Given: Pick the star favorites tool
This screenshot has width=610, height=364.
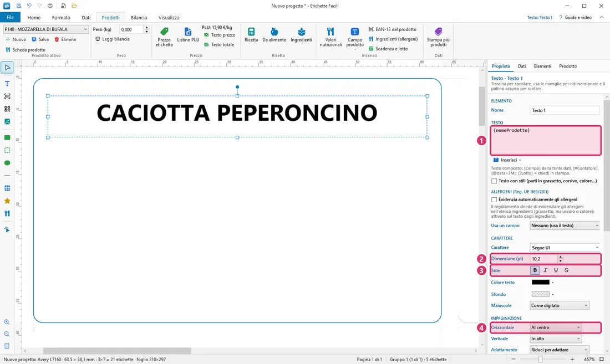Looking at the screenshot, I should 7,201.
